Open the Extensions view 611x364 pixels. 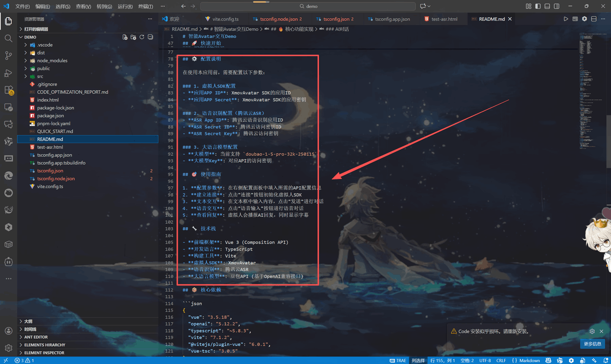point(8,90)
